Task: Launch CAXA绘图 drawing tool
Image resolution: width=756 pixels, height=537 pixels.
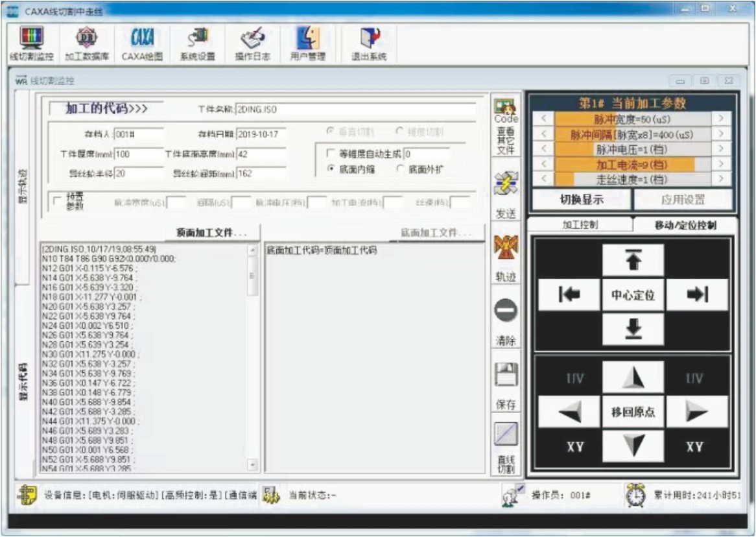Action: click(x=142, y=40)
